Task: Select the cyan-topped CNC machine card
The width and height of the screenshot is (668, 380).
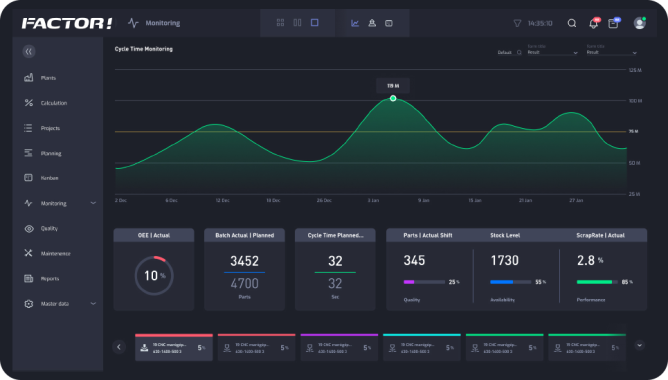Action: coord(422,347)
